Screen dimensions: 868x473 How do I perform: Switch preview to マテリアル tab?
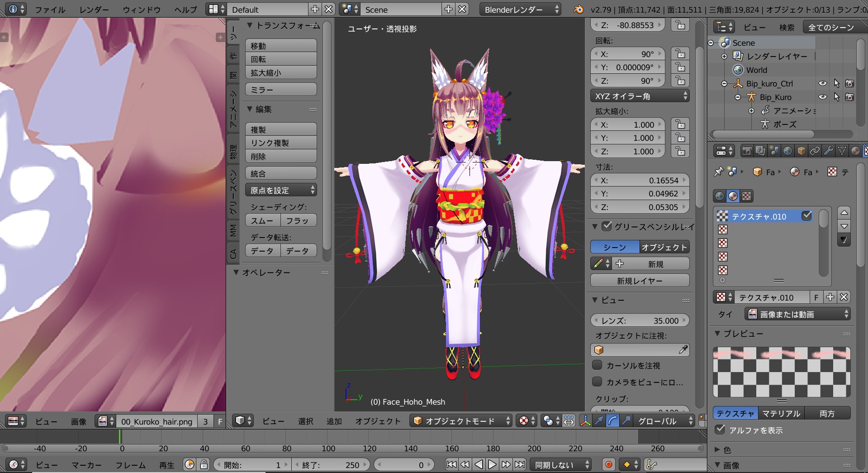point(781,413)
